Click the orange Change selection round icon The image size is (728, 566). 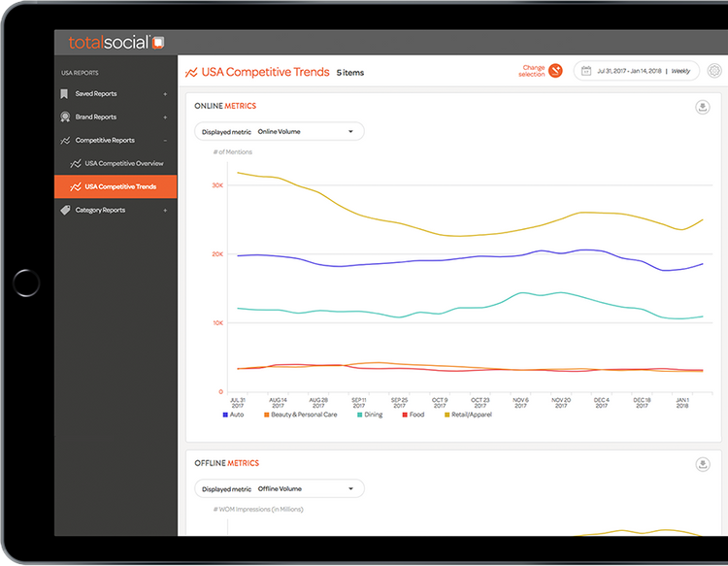click(x=555, y=71)
